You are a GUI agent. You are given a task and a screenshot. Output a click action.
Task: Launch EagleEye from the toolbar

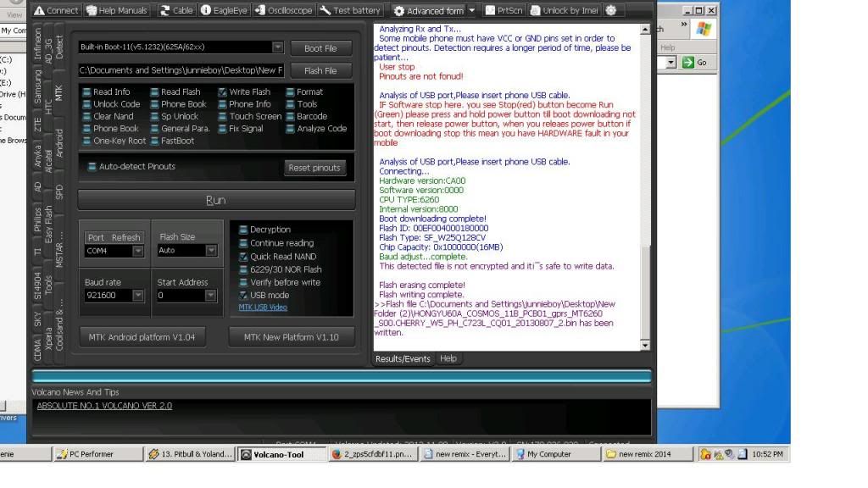206,10
